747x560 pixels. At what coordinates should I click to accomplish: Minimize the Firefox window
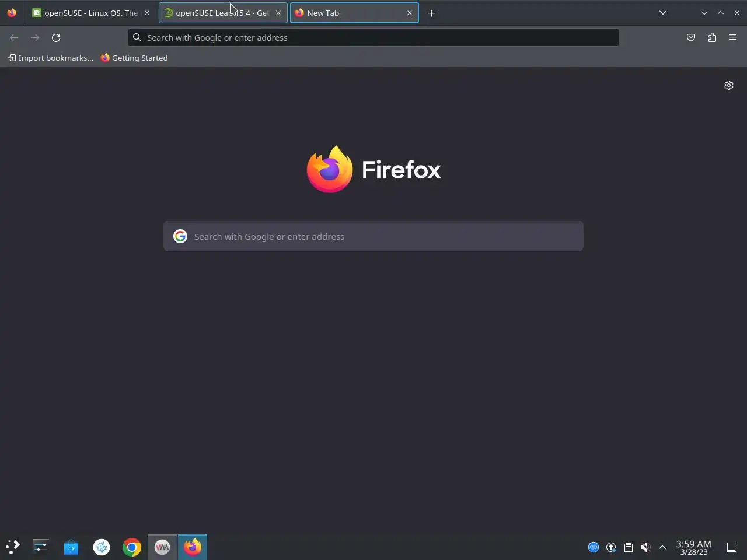tap(704, 13)
